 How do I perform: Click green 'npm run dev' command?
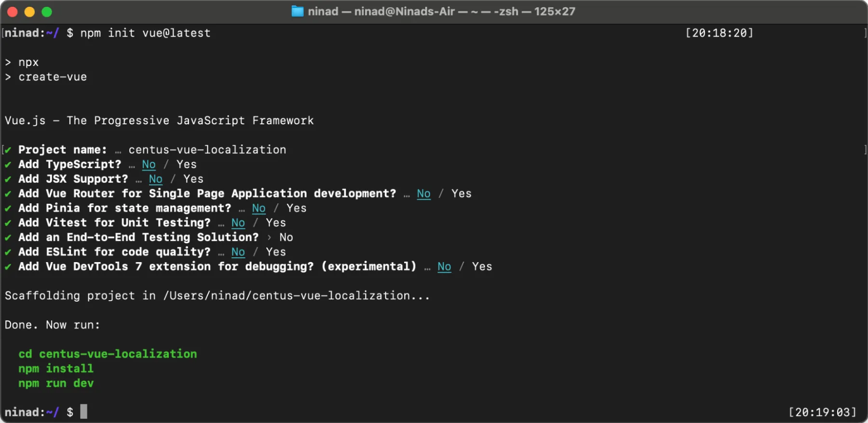[x=56, y=383]
